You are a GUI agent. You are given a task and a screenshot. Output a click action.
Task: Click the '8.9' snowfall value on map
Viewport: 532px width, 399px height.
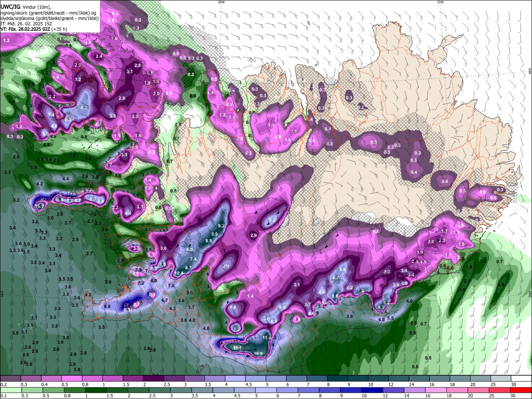(x=214, y=234)
